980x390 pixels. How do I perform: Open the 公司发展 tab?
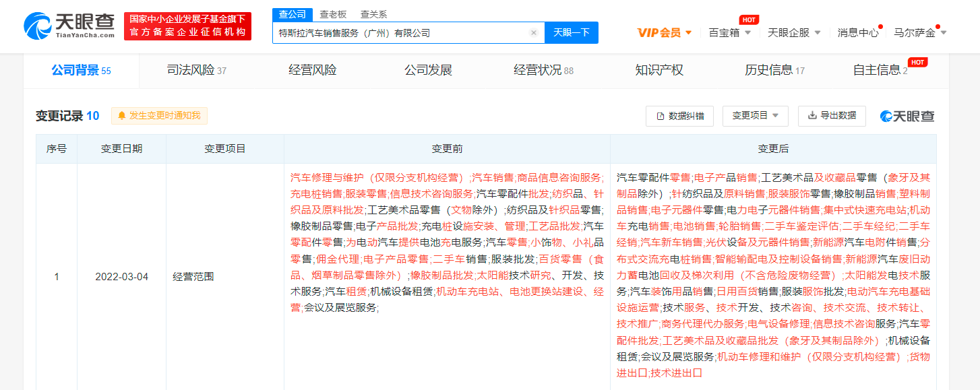click(x=428, y=70)
